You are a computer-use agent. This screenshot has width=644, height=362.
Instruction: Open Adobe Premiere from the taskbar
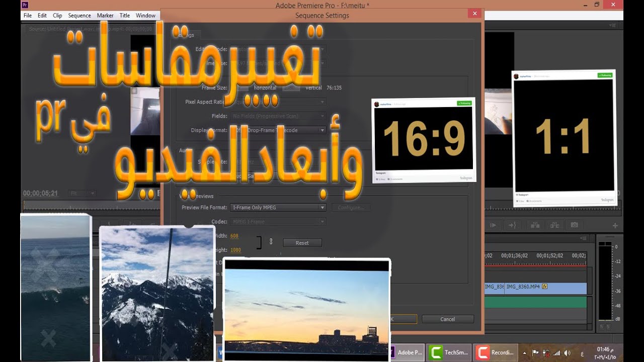(x=407, y=352)
